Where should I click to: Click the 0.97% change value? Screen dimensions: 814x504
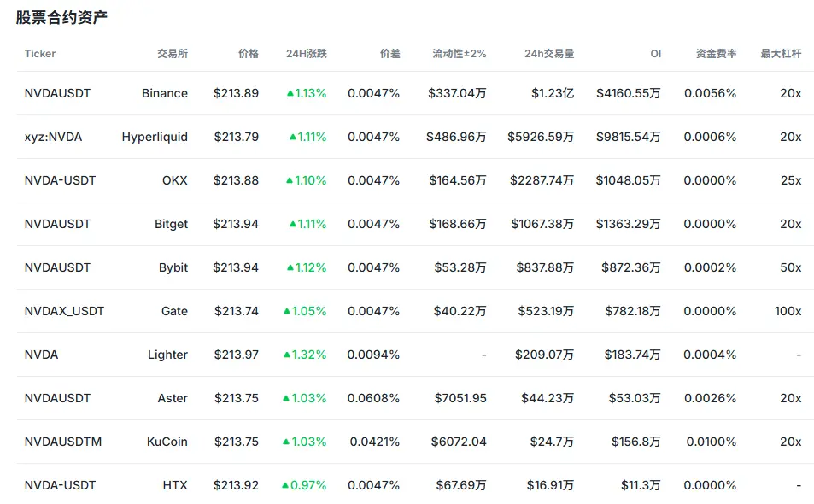coord(308,486)
